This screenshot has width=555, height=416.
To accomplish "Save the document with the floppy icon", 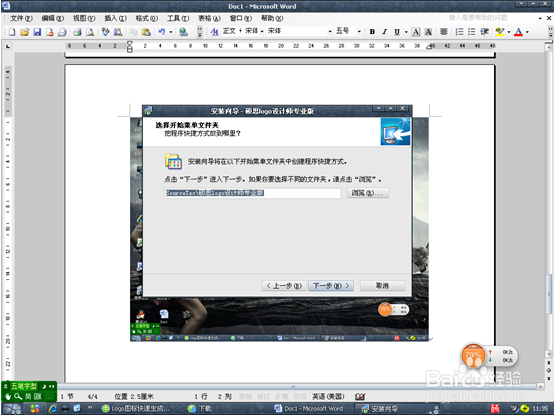I will (x=37, y=32).
